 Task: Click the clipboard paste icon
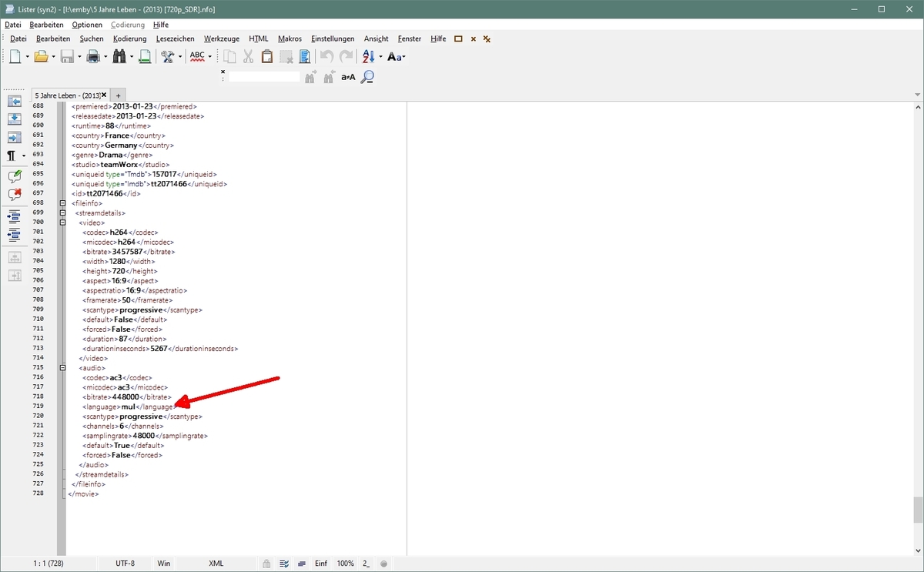266,56
